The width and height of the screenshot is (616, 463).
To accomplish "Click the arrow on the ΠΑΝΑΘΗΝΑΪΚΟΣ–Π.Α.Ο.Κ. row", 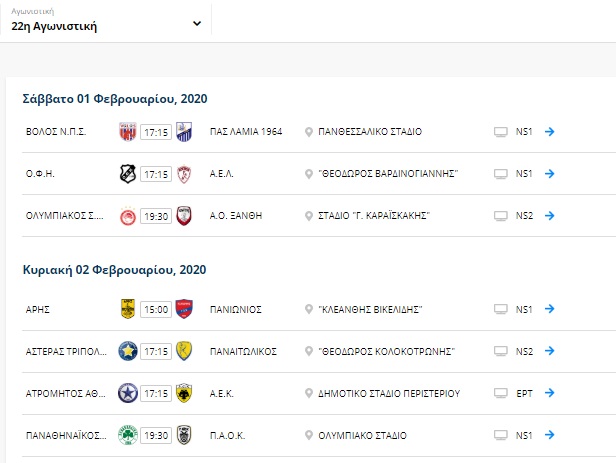I will [549, 435].
